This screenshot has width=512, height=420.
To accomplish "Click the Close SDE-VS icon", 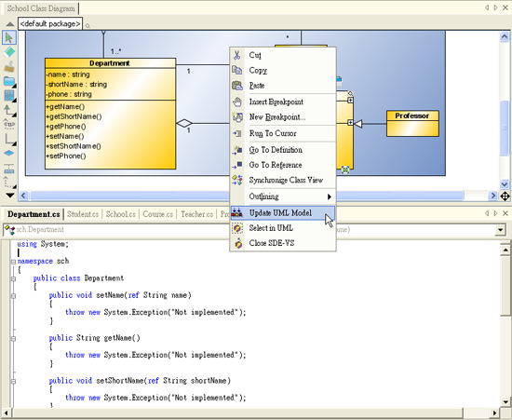I will 238,243.
